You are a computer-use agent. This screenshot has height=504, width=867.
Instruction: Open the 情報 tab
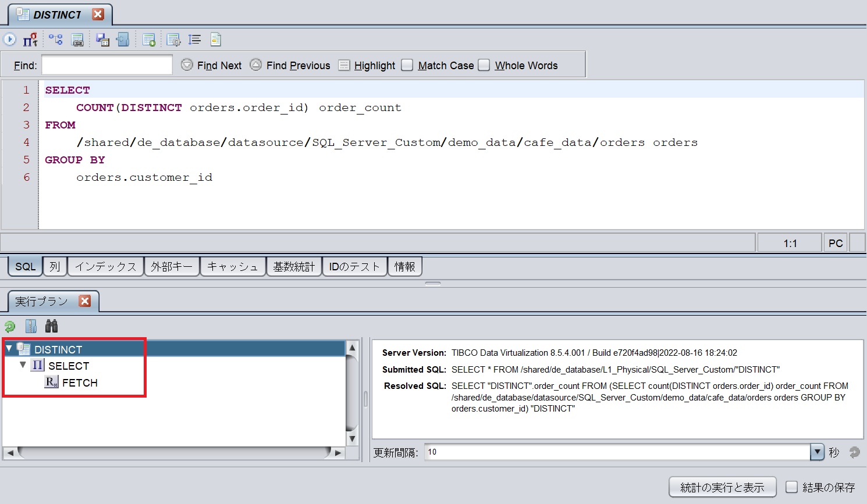point(404,266)
